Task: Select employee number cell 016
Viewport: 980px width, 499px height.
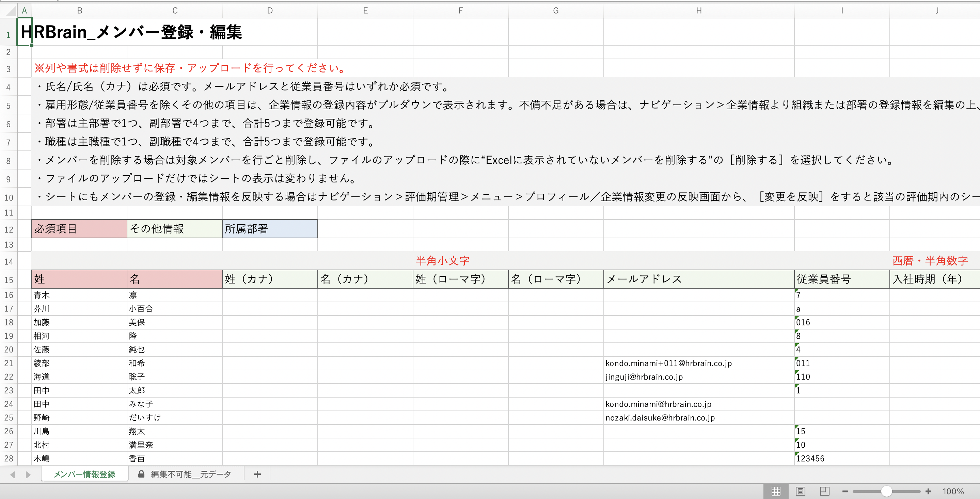Action: coord(842,323)
